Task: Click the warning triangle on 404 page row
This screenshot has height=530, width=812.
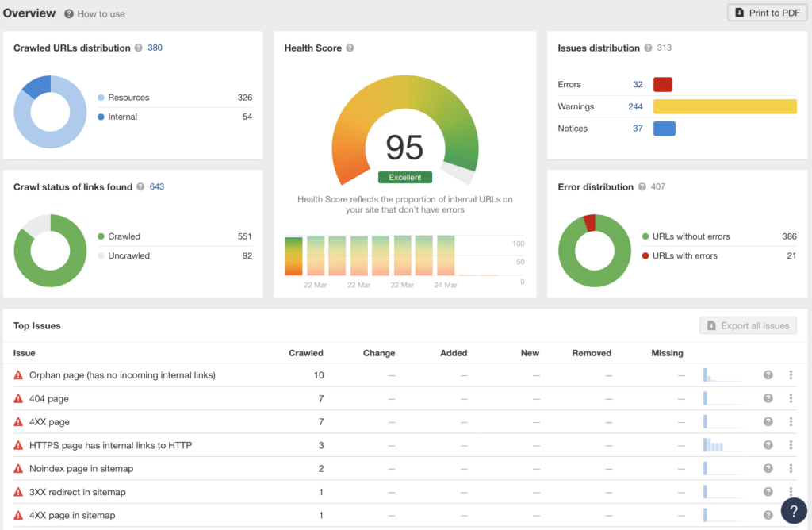Action: click(x=18, y=397)
